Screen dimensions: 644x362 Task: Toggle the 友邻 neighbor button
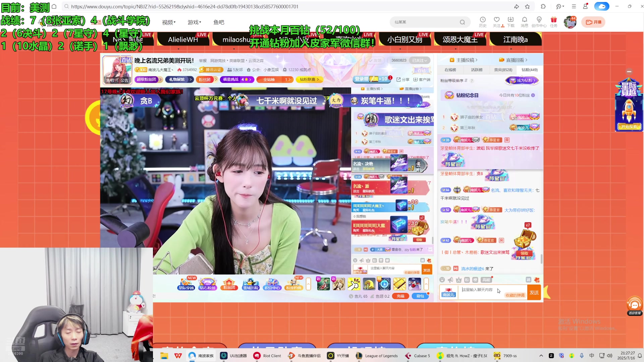tap(375, 60)
